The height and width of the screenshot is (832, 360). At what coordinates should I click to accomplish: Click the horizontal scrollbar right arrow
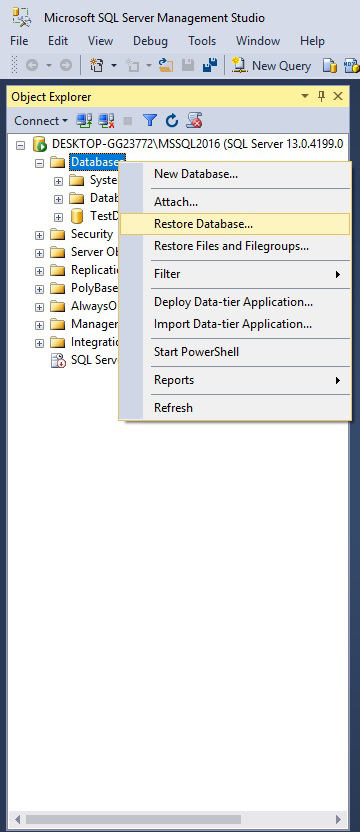(339, 819)
